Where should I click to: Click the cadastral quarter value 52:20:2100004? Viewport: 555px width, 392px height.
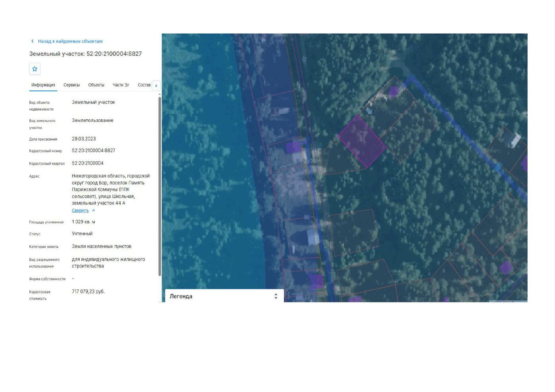[88, 163]
